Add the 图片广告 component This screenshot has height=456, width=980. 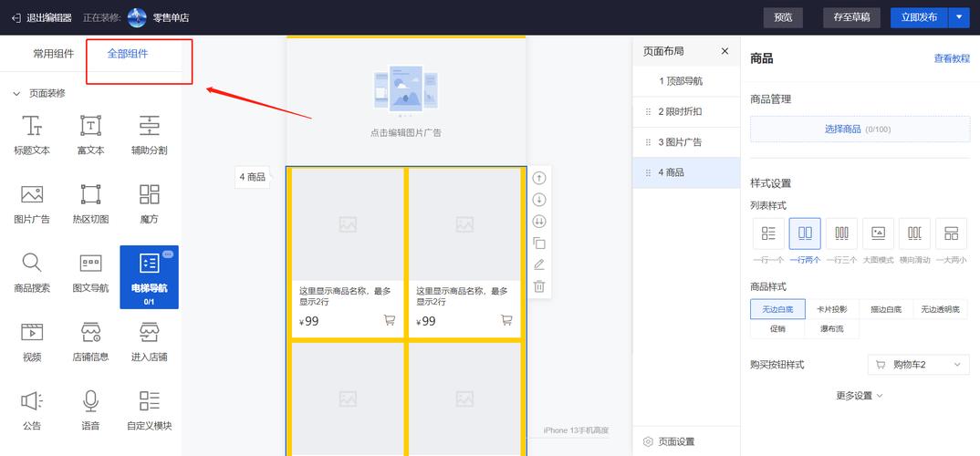point(32,203)
